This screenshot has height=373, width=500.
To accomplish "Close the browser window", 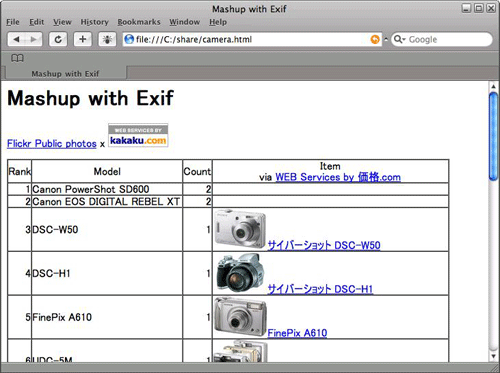I will click(491, 8).
